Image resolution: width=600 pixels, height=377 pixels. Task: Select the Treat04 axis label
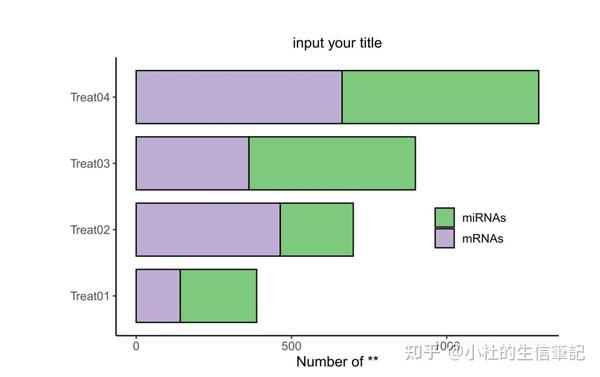pyautogui.click(x=90, y=97)
